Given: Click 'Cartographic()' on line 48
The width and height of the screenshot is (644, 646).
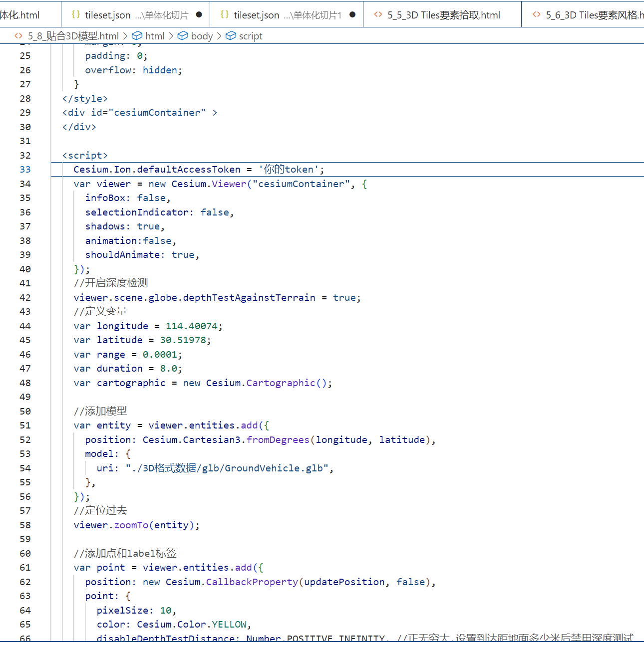Looking at the screenshot, I should pos(287,383).
